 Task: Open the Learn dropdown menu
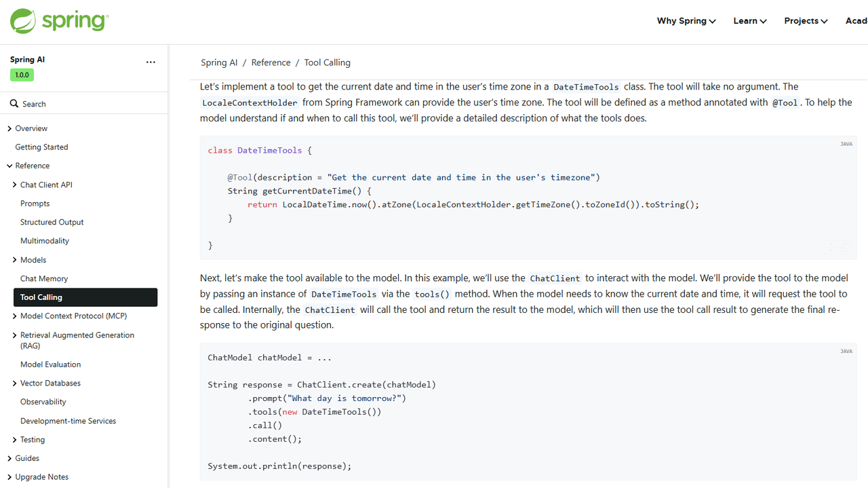click(x=750, y=21)
